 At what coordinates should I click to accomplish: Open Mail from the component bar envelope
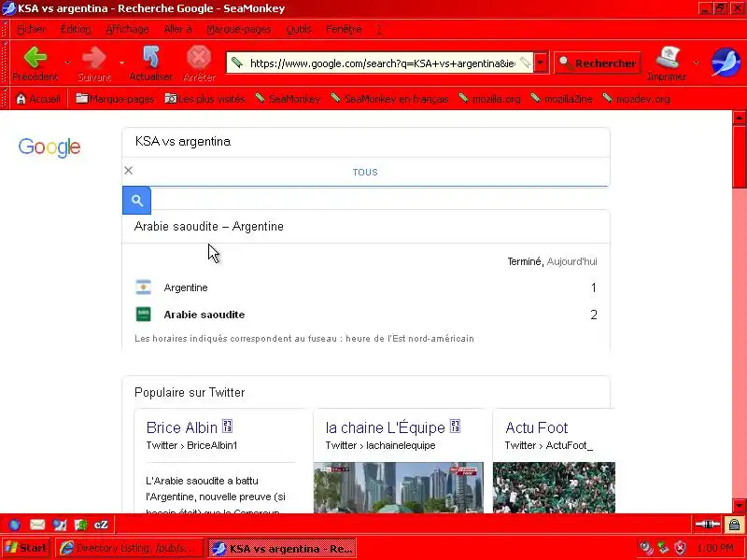pyautogui.click(x=37, y=525)
